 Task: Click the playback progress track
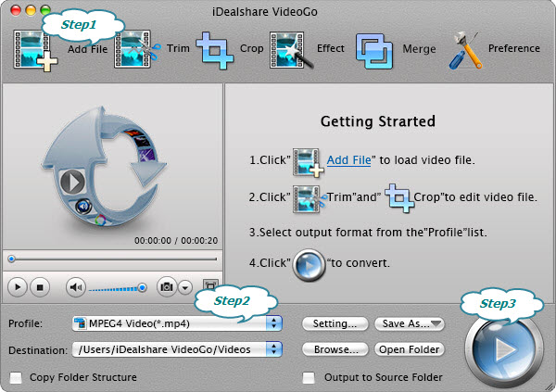pyautogui.click(x=112, y=259)
